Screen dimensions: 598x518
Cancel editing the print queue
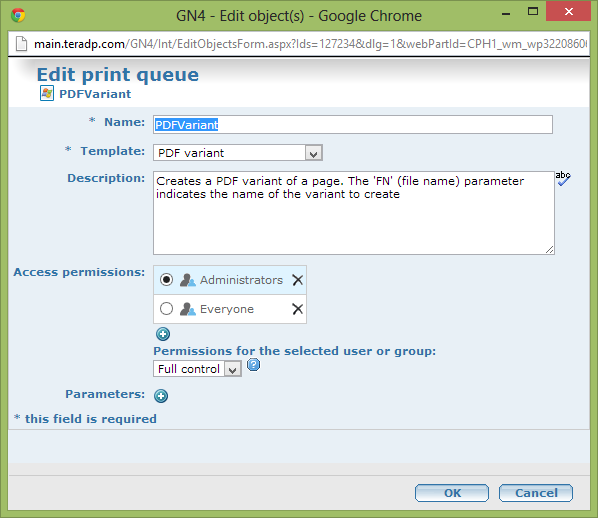click(536, 493)
